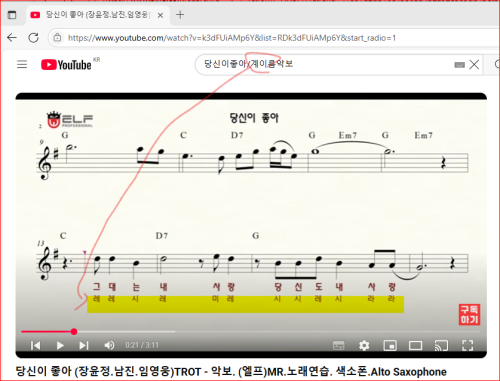Open video settings gear
The height and width of the screenshot is (381, 500).
(364, 345)
